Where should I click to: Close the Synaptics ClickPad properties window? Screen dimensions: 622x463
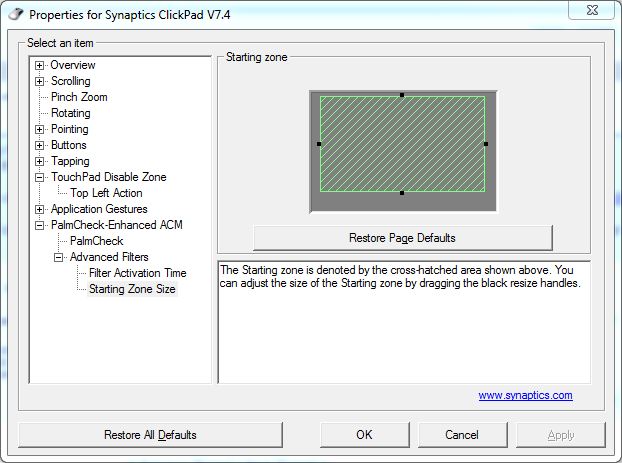tap(592, 10)
